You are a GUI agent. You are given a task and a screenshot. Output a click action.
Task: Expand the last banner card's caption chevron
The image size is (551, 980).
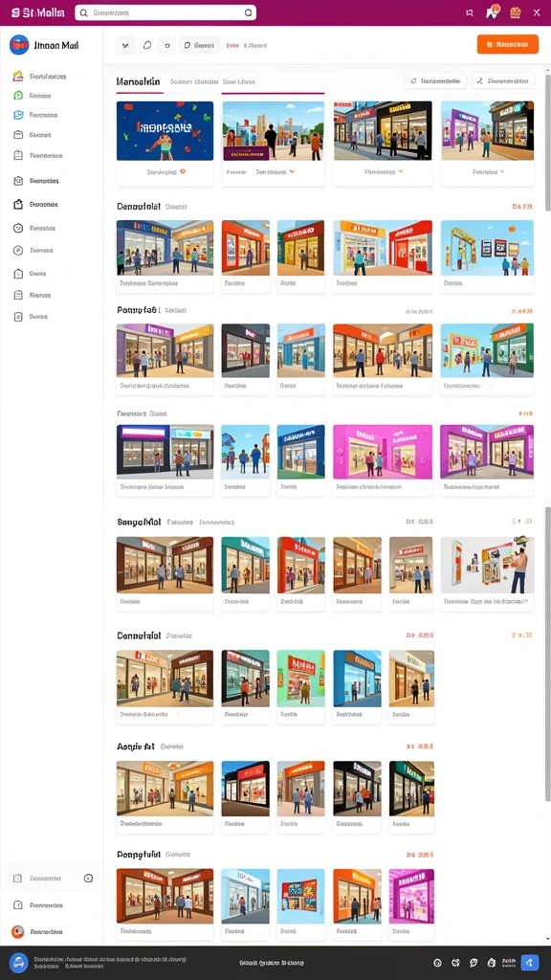(x=501, y=171)
